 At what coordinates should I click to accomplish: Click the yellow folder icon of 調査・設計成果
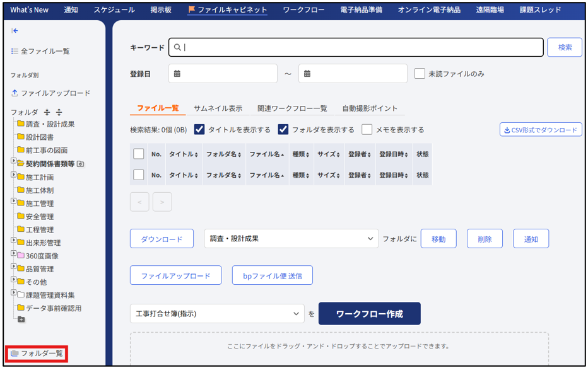[x=21, y=124]
